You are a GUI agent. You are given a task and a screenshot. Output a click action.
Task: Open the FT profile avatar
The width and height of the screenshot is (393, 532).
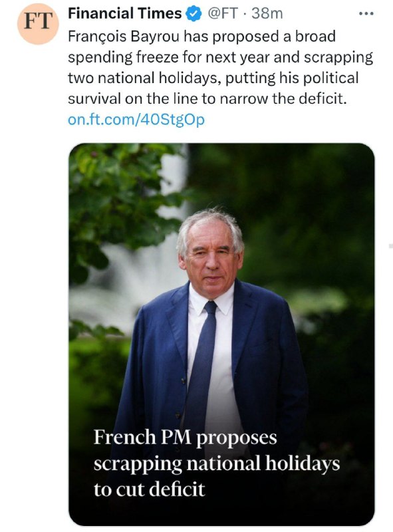(x=38, y=23)
